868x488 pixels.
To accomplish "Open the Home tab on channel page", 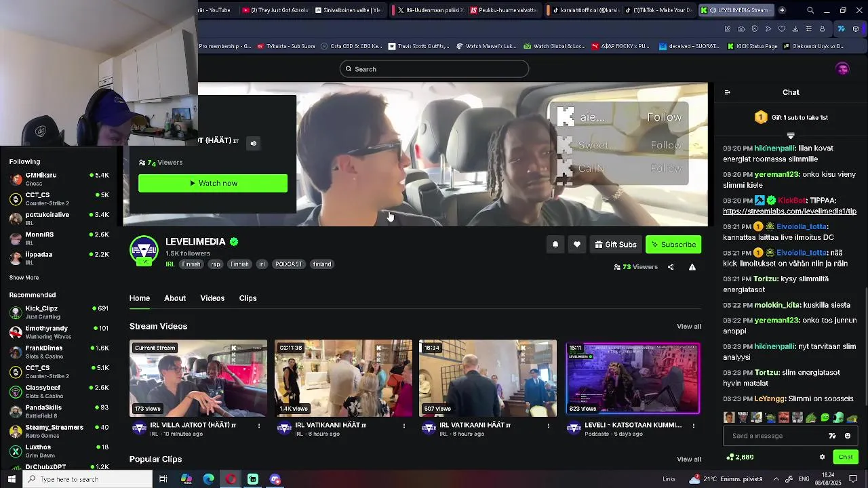I will [x=140, y=298].
